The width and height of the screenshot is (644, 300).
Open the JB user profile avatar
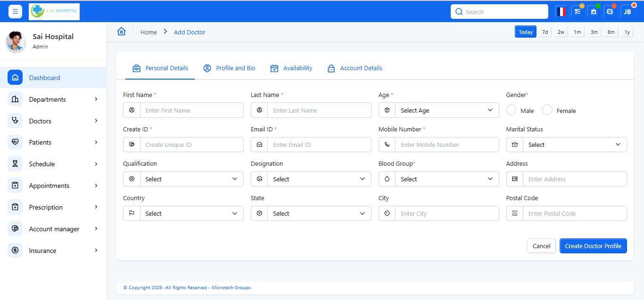coord(627,12)
